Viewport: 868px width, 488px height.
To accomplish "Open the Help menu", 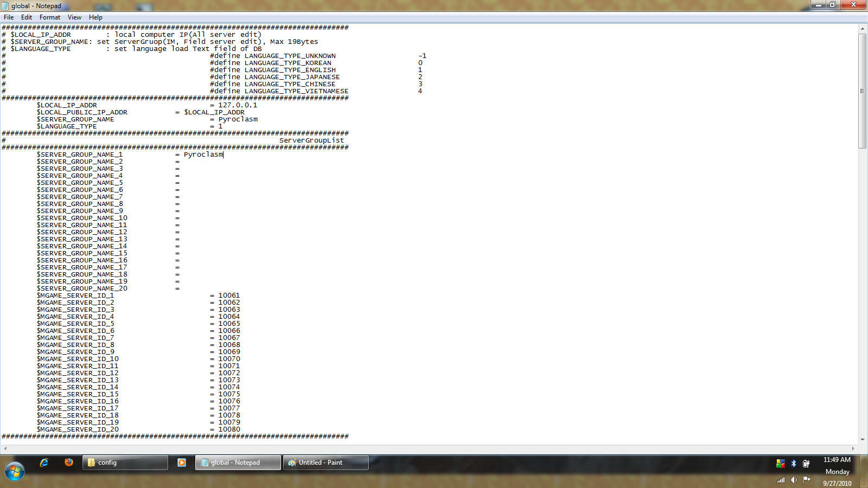I will pos(95,17).
